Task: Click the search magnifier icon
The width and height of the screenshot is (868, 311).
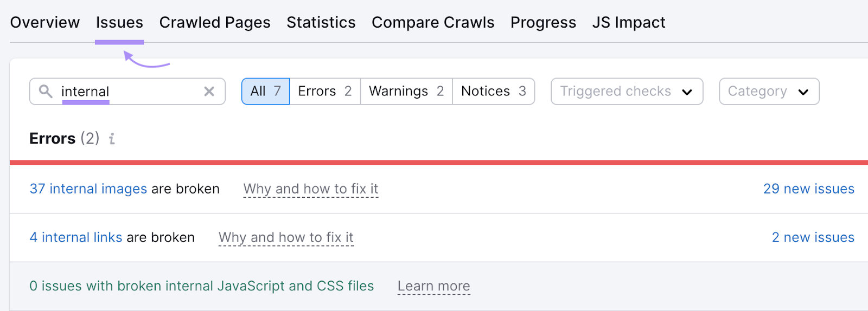Action: (x=46, y=91)
